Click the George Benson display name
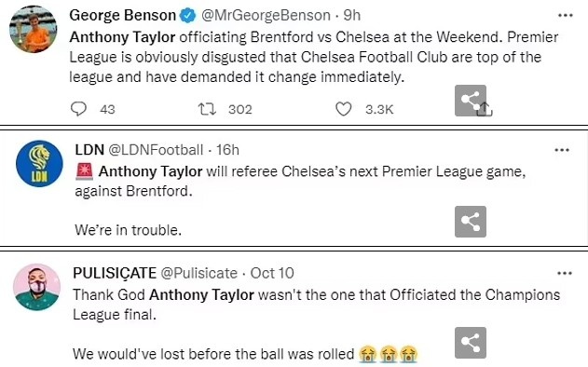The width and height of the screenshot is (588, 367). point(123,16)
